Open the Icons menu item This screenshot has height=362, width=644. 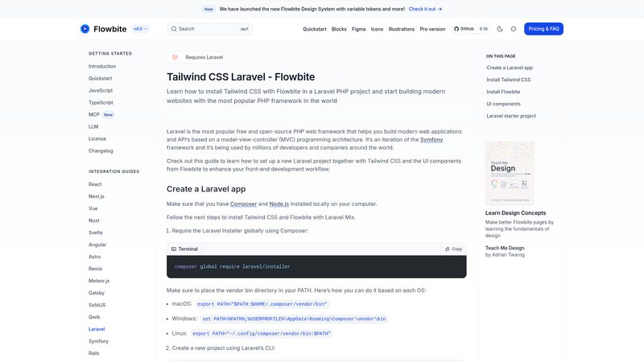[377, 29]
